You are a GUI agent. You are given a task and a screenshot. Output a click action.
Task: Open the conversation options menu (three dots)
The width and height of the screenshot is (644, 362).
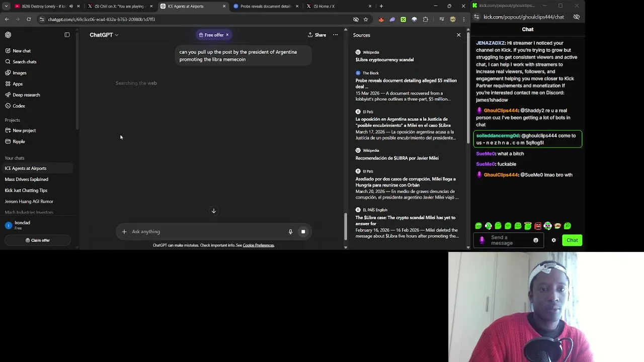click(x=335, y=35)
